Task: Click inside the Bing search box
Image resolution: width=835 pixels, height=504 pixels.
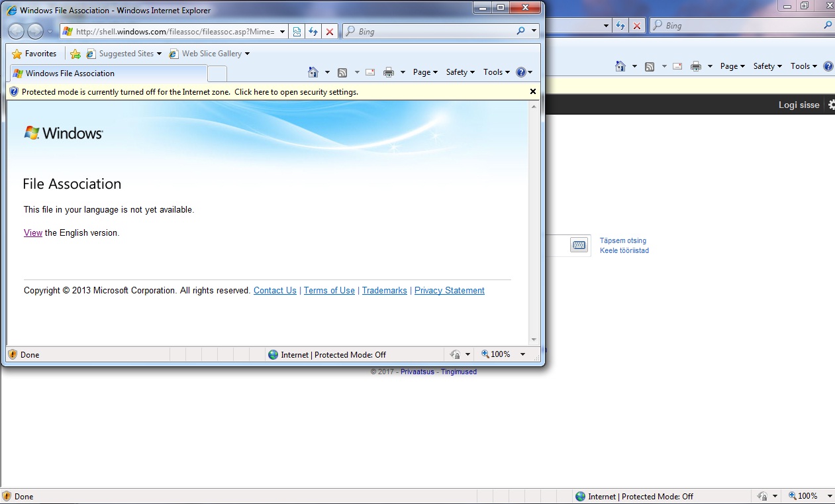Action: pos(434,31)
